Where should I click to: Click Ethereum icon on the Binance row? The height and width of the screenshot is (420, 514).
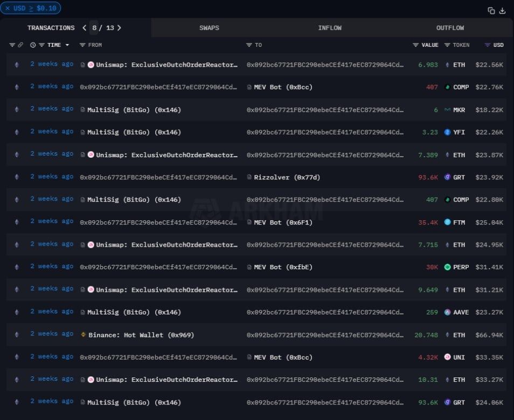click(17, 335)
